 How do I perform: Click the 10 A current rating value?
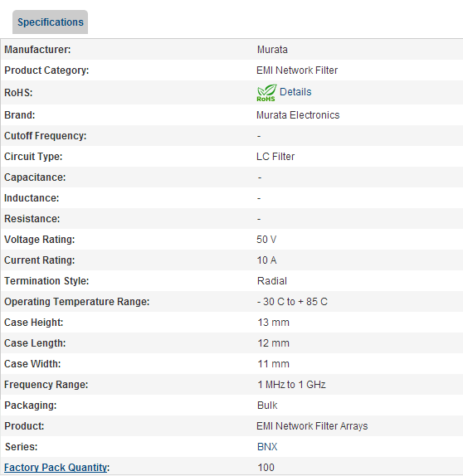(266, 260)
